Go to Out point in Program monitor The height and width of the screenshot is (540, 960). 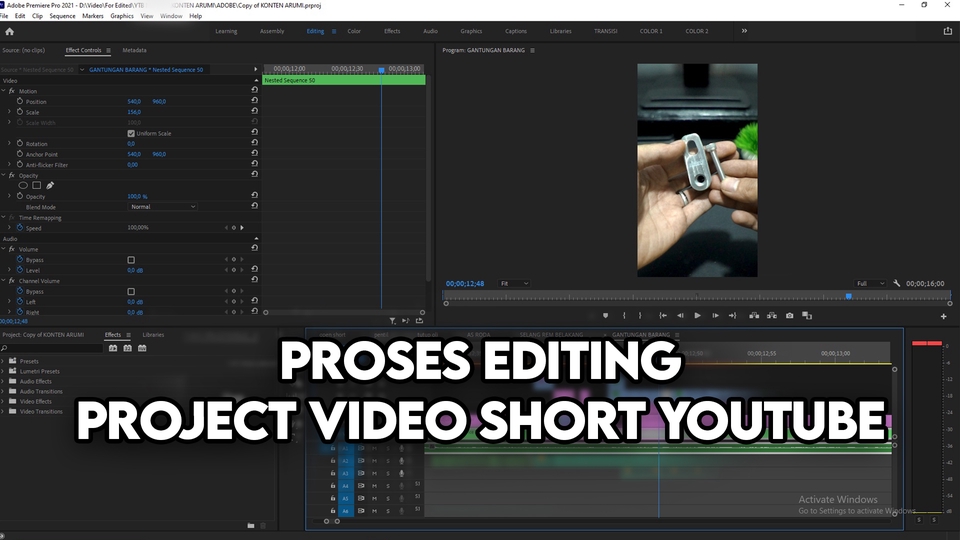click(x=732, y=315)
